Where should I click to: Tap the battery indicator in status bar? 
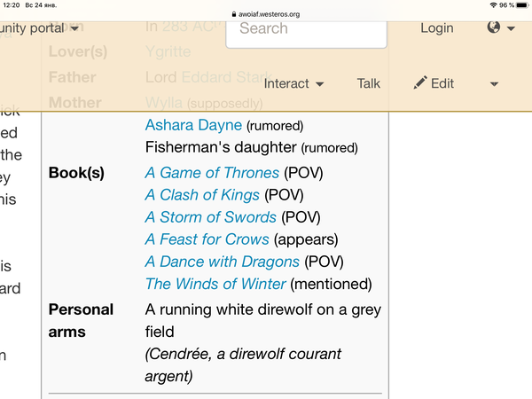tap(522, 5)
